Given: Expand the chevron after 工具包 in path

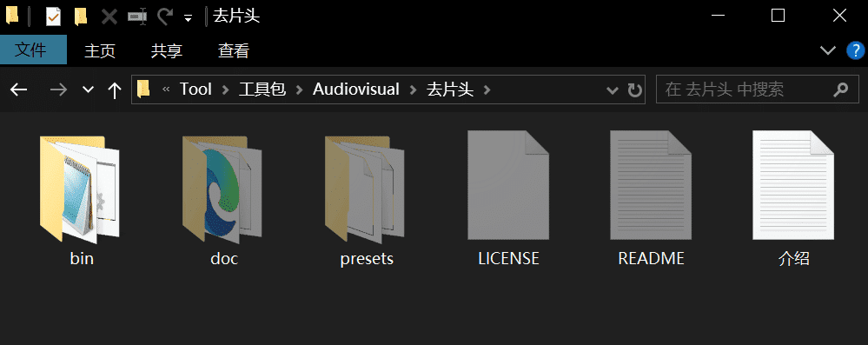Looking at the screenshot, I should tap(300, 90).
